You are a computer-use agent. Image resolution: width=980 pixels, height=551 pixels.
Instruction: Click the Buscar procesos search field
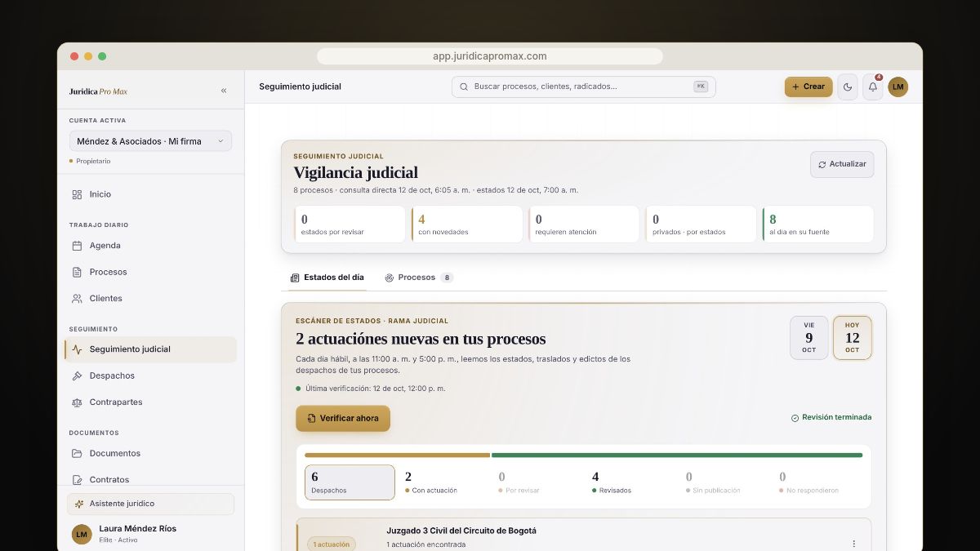click(584, 87)
